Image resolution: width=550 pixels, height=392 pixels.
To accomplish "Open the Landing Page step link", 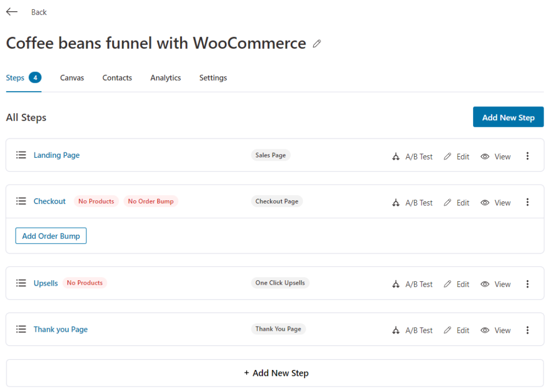I will pos(56,155).
